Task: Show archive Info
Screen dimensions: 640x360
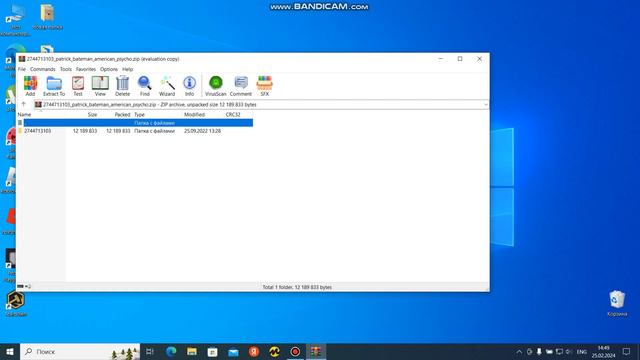Action: (189, 86)
